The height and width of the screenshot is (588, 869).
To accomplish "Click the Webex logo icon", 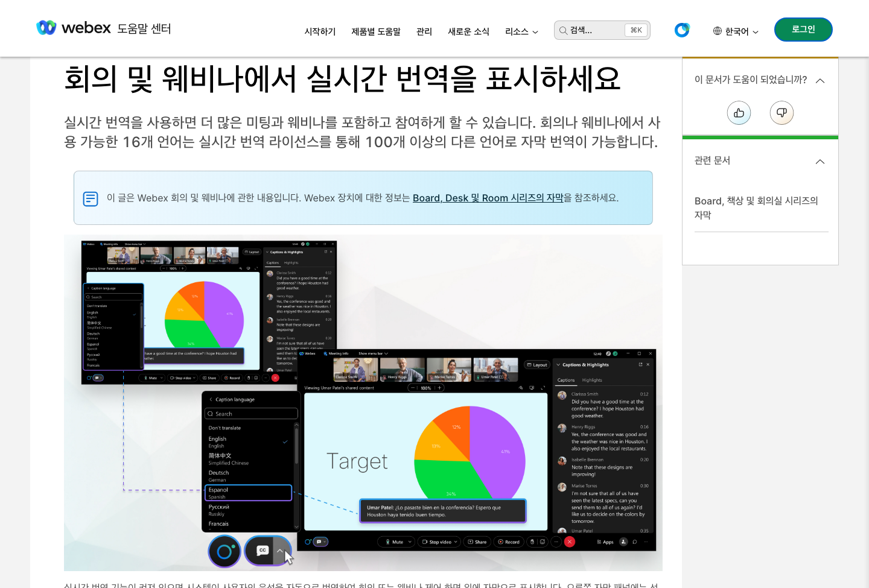I will 46,28.
